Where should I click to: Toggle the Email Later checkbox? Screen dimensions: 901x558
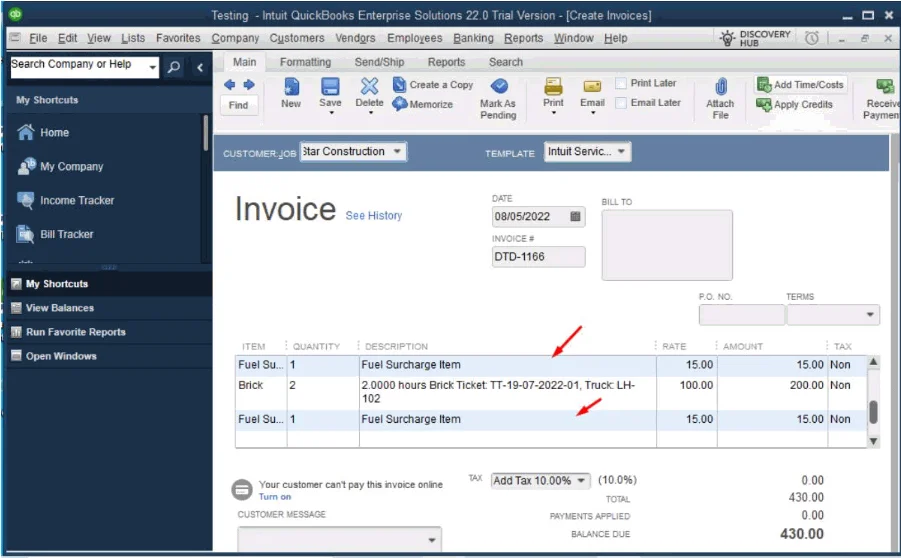point(621,103)
